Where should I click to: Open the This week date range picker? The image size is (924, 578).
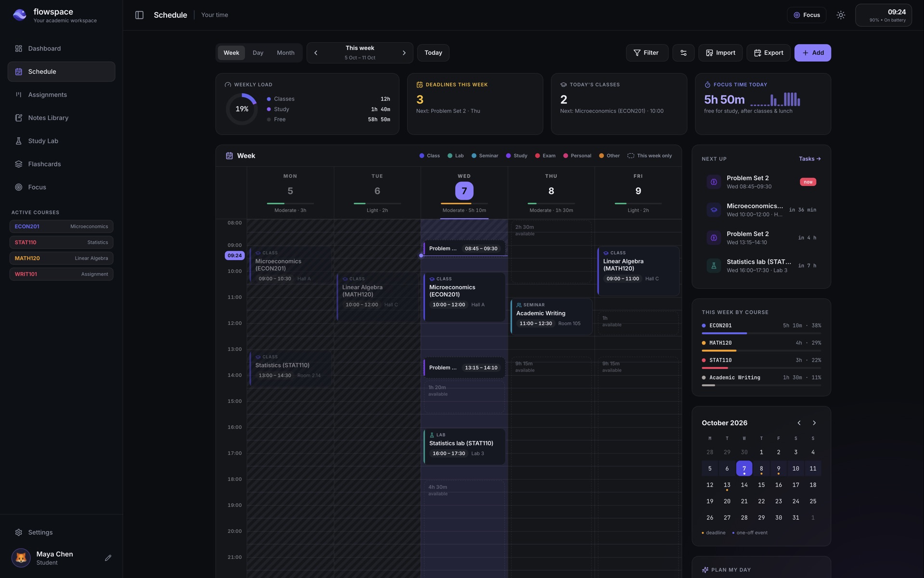point(360,53)
